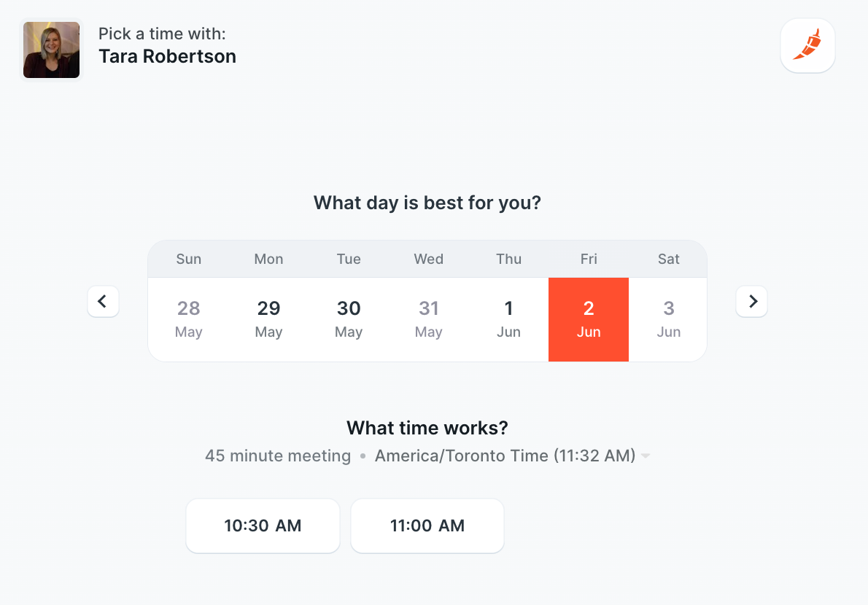Pick Tuesday 30 May
Image resolution: width=868 pixels, height=605 pixels.
click(349, 319)
